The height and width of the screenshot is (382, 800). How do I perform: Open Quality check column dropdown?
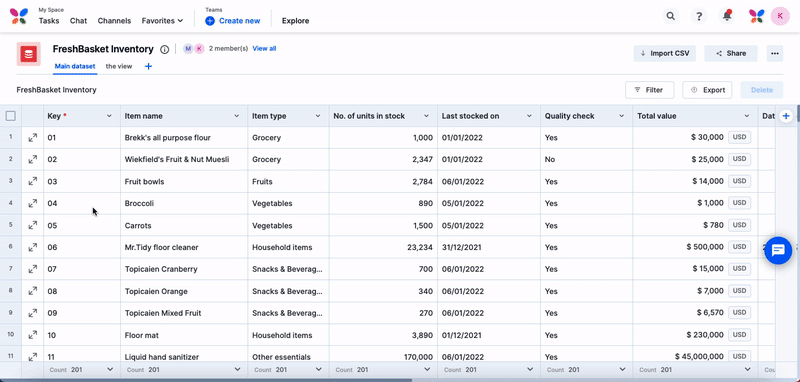(622, 116)
